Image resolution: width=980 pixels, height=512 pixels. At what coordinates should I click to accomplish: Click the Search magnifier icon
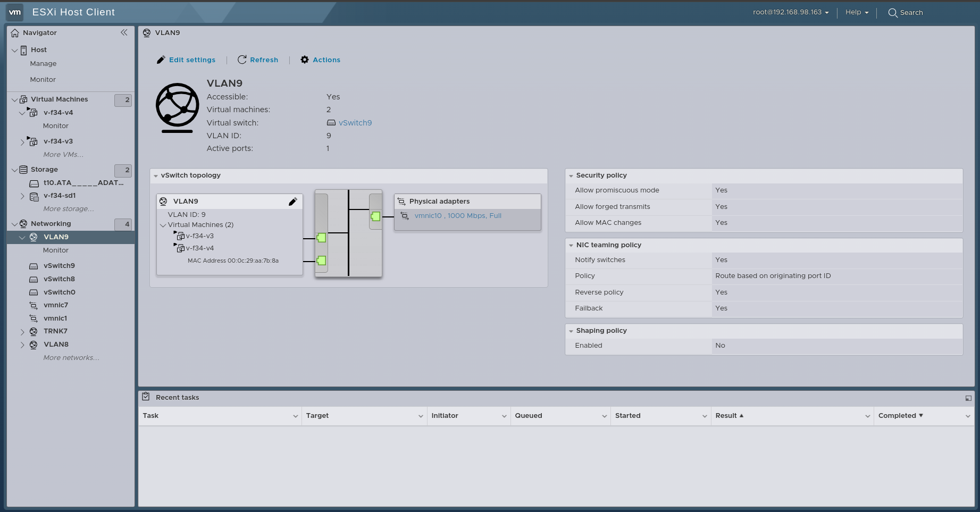point(893,13)
